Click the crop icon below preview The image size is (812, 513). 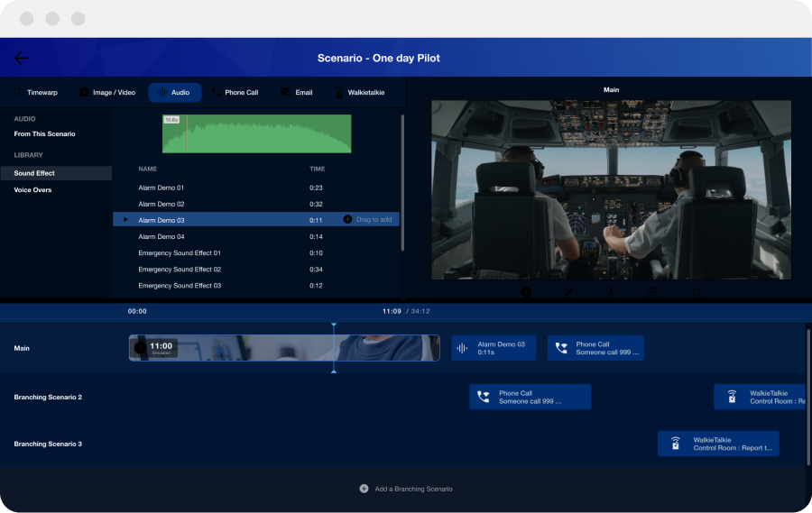click(696, 292)
